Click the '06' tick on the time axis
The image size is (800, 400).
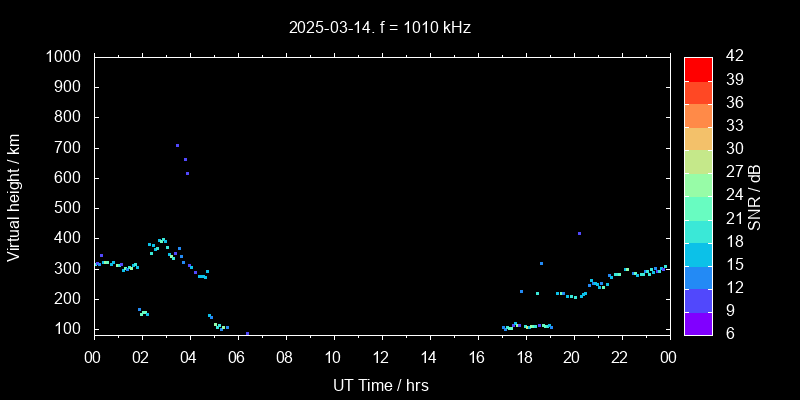click(x=237, y=356)
